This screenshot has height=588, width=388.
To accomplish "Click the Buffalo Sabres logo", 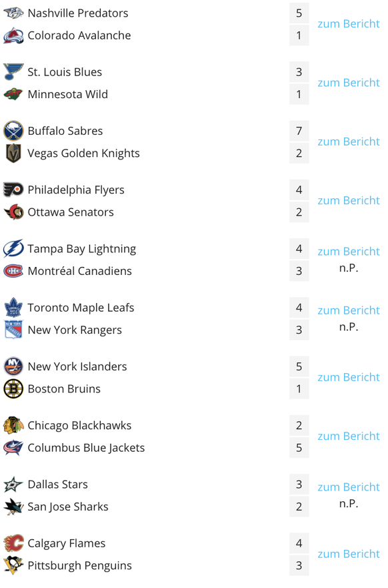I will point(13,131).
